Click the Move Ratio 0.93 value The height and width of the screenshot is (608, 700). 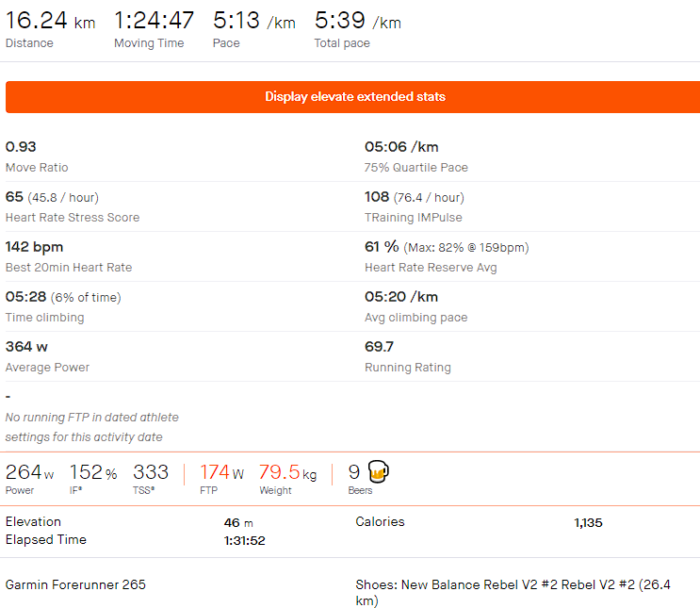pos(19,147)
